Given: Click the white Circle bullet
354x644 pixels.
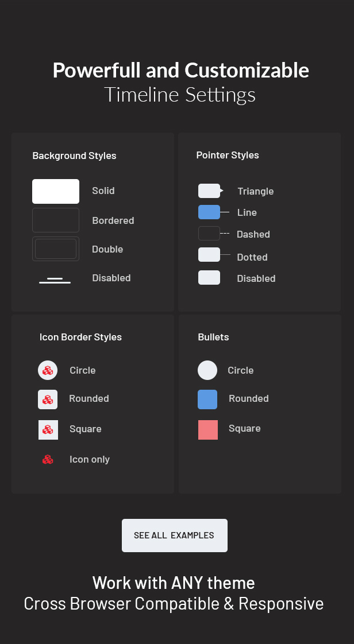Looking at the screenshot, I should click(x=207, y=370).
